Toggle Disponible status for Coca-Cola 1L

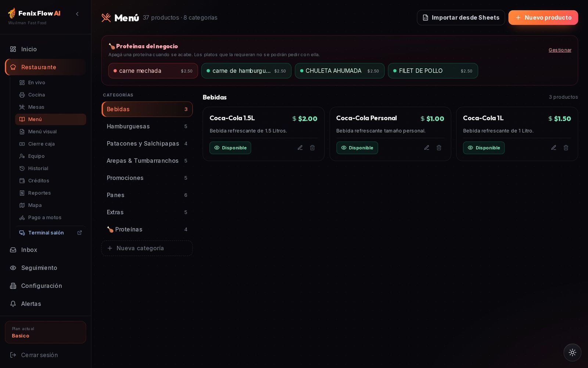484,148
